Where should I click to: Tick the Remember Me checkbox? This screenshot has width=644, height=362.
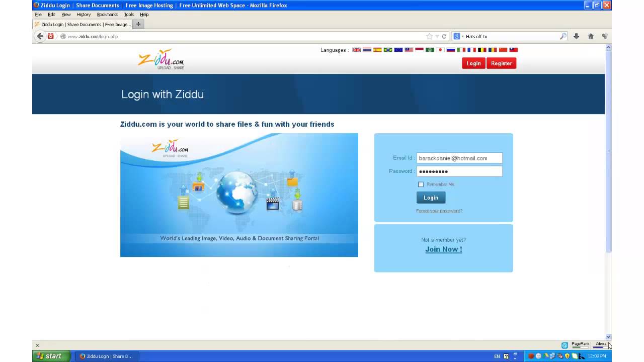pyautogui.click(x=421, y=185)
